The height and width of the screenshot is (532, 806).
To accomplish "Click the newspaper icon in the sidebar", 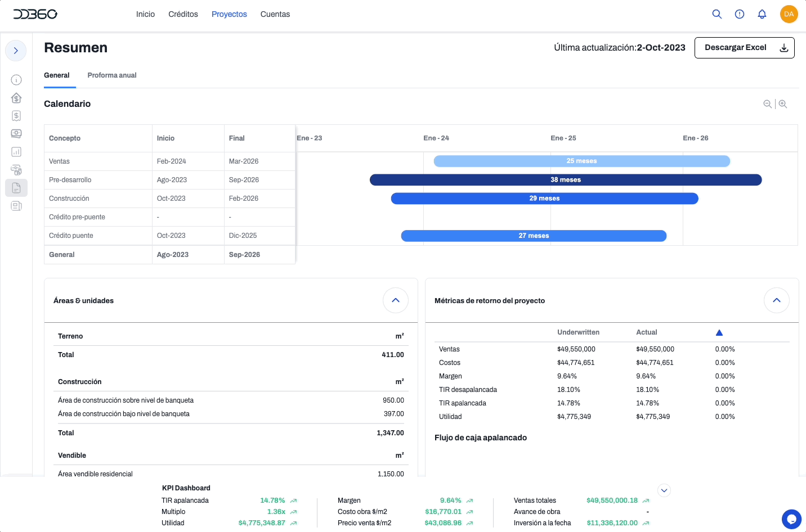I will click(16, 206).
